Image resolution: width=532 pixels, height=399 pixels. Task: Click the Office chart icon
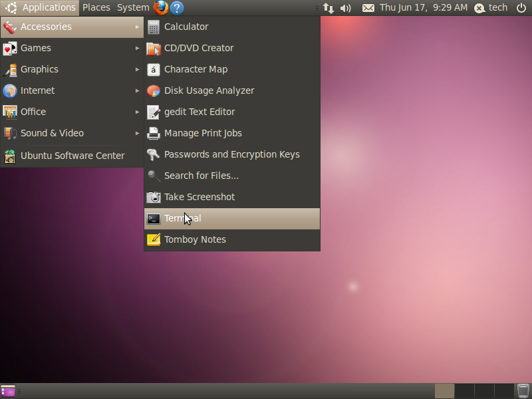point(10,112)
